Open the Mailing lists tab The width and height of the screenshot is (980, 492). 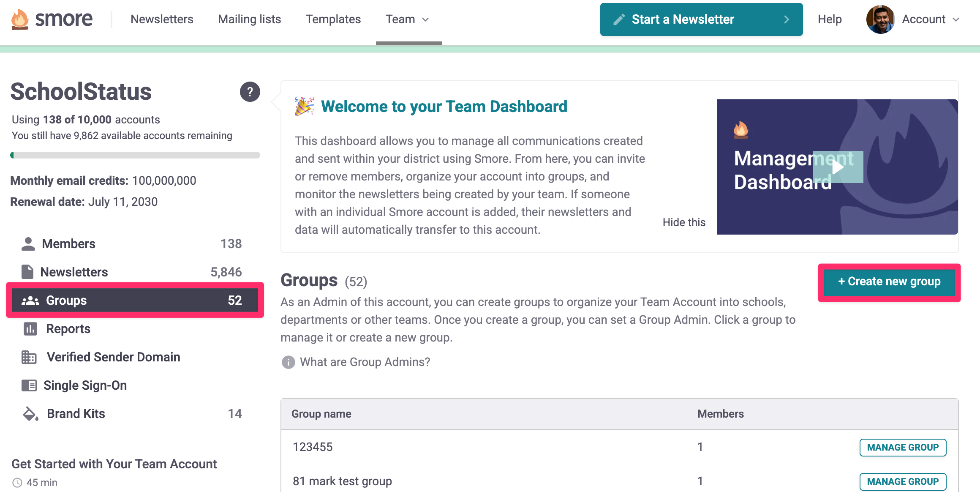[x=249, y=19]
